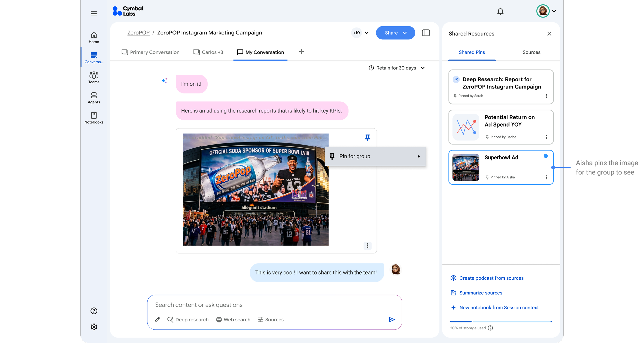Viewport: 644px width, 343px height.
Task: Open the ZeroPOP breadcrumb link
Action: [138, 33]
